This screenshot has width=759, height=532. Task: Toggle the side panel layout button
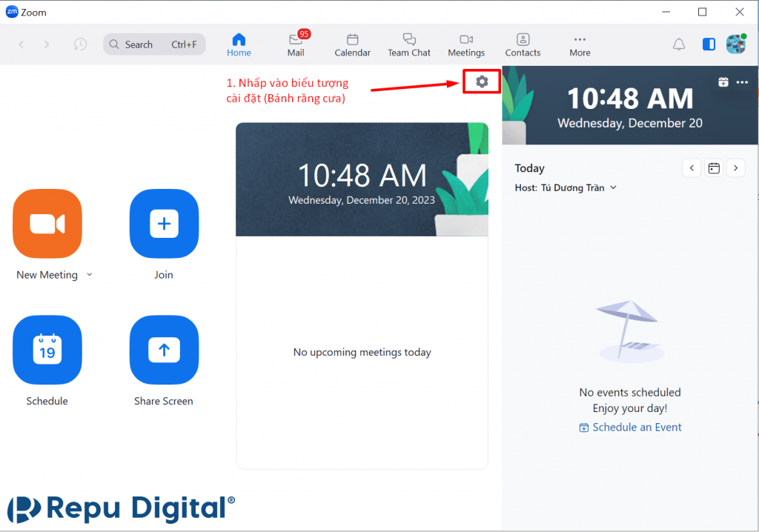point(709,44)
